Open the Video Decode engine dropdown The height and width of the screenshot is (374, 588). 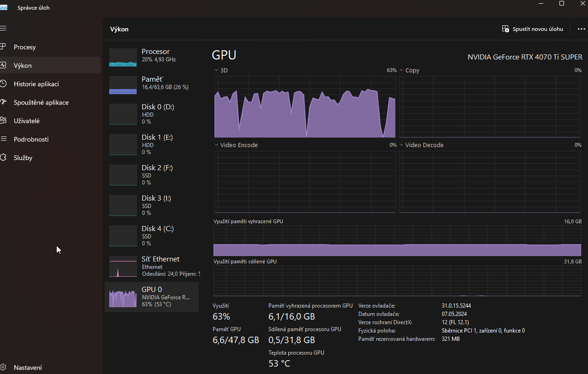[x=402, y=145]
